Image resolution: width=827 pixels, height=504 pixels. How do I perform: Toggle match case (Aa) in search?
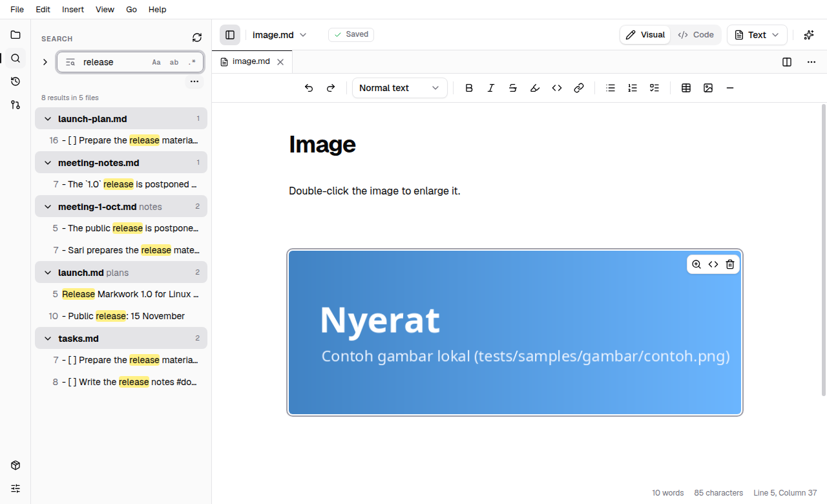(156, 63)
